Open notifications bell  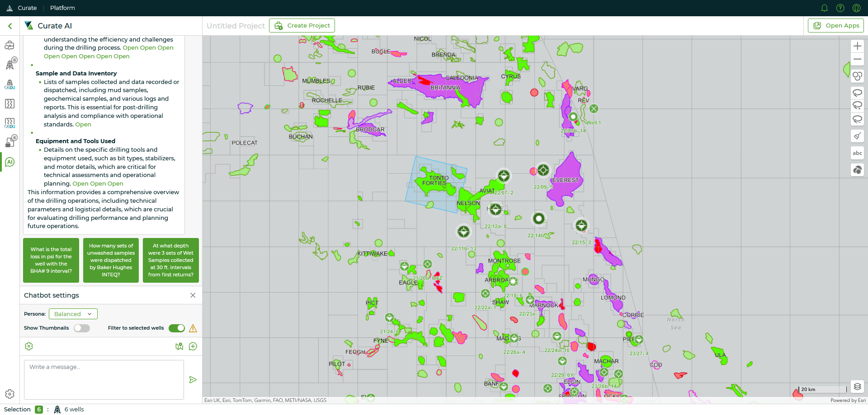824,8
